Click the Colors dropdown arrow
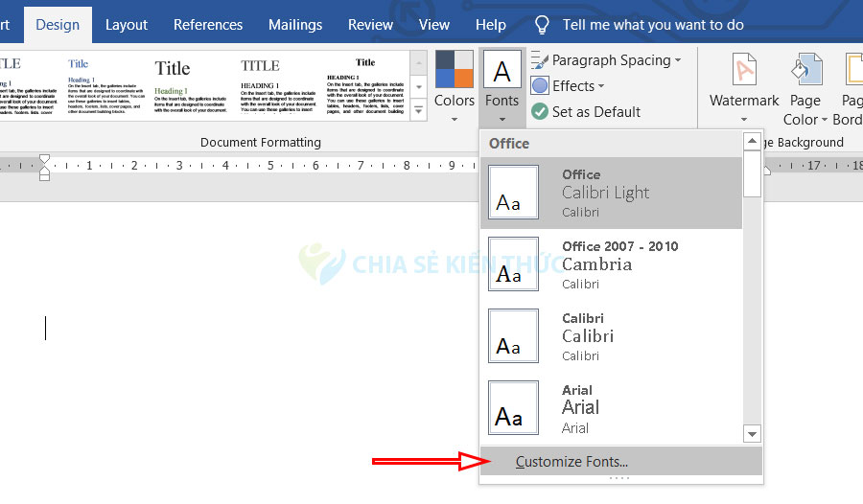Image resolution: width=863 pixels, height=504 pixels. point(455,120)
